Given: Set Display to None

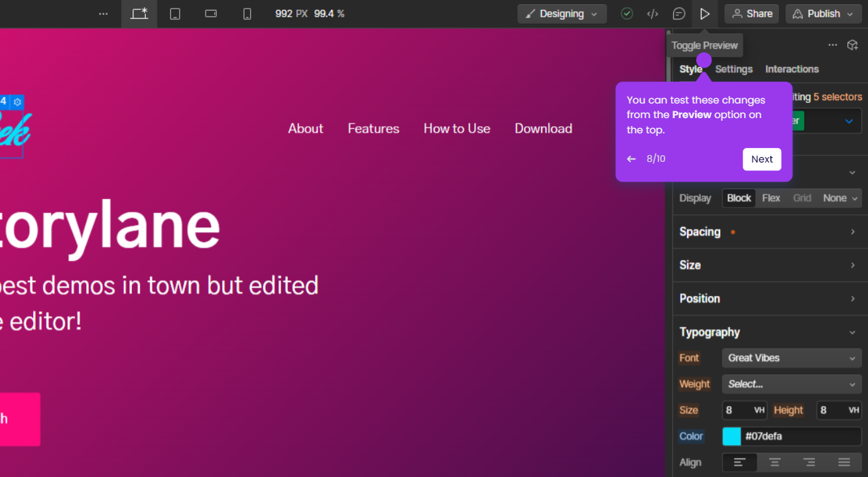Looking at the screenshot, I should pos(834,198).
